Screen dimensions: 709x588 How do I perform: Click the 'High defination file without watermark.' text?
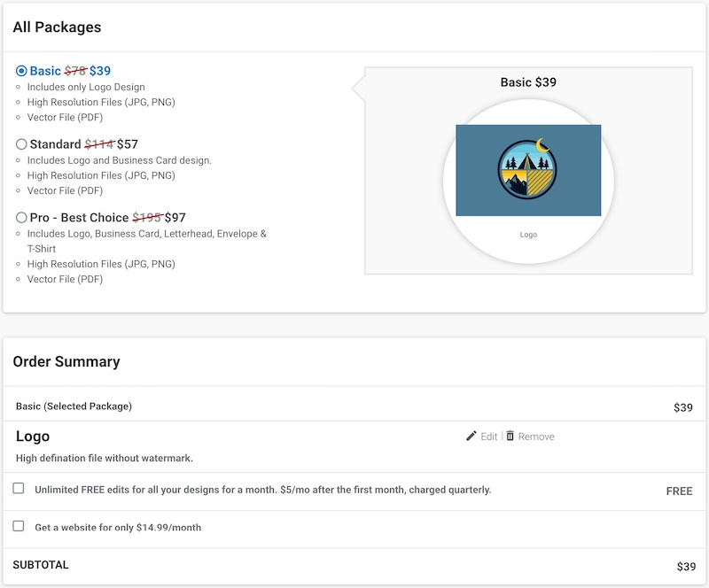105,459
